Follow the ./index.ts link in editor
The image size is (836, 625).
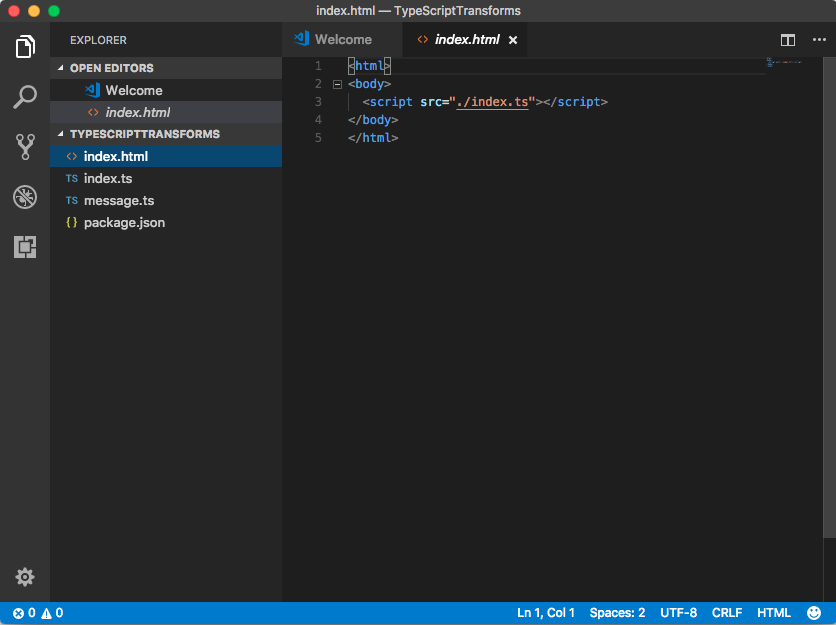coord(492,102)
